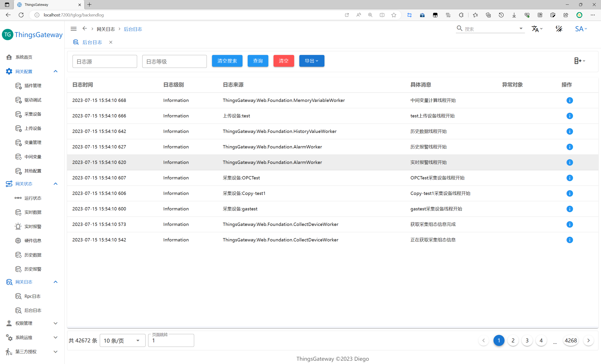Viewport: 601px width, 364px height.
Task: Open the 10 条/页 page size dropdown
Action: [x=122, y=340]
